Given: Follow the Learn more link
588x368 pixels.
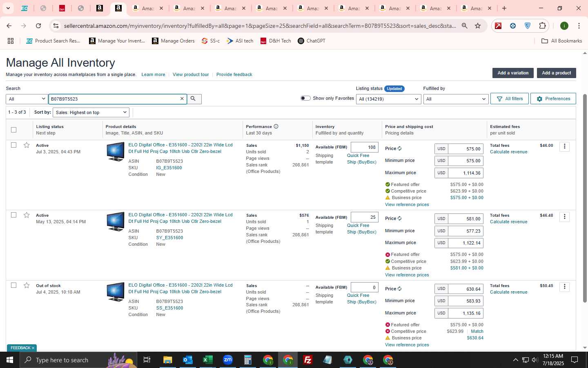Looking at the screenshot, I should [x=153, y=74].
